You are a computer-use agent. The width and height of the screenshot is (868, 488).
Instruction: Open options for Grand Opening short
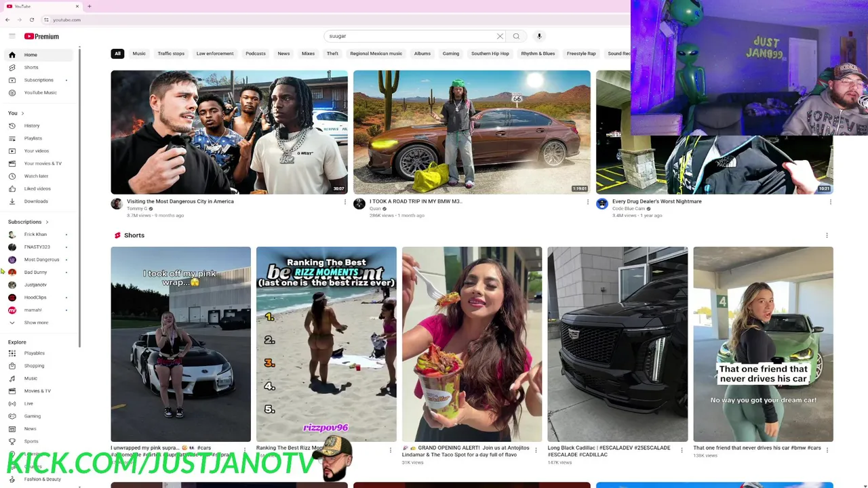(536, 450)
